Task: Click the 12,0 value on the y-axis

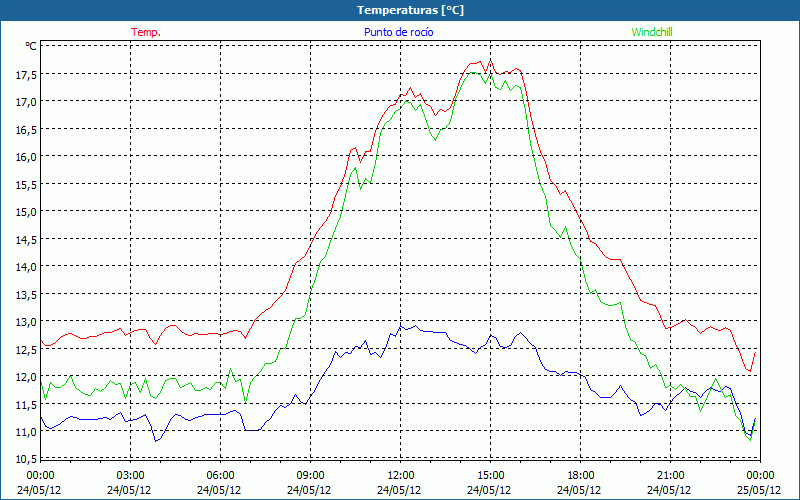Action: (x=26, y=378)
